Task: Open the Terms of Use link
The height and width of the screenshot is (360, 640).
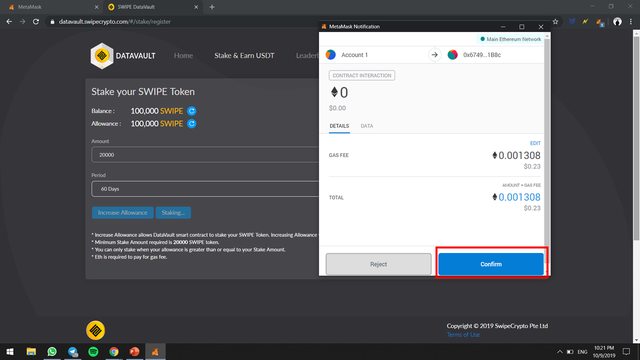Action: [x=463, y=334]
